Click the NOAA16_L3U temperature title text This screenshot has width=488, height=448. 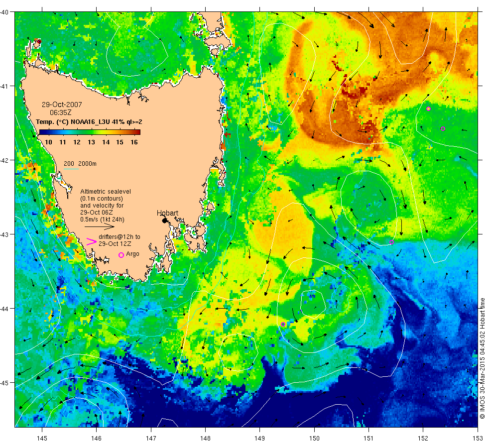pos(89,121)
